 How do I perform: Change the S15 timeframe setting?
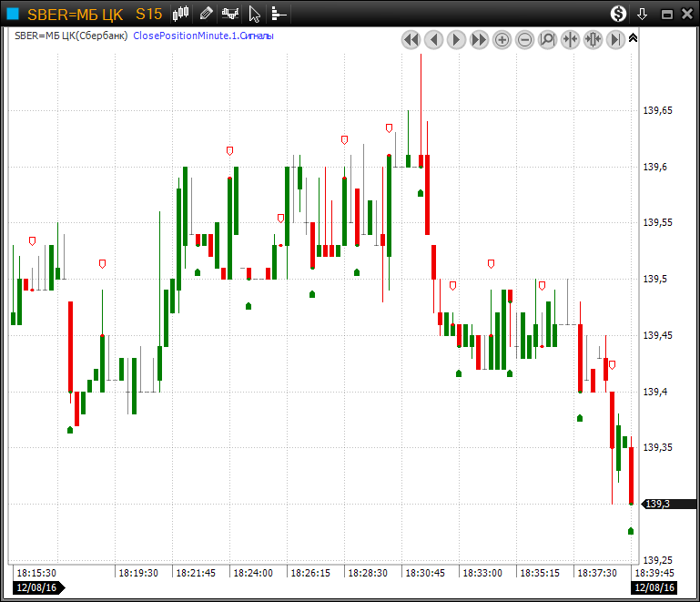click(148, 14)
